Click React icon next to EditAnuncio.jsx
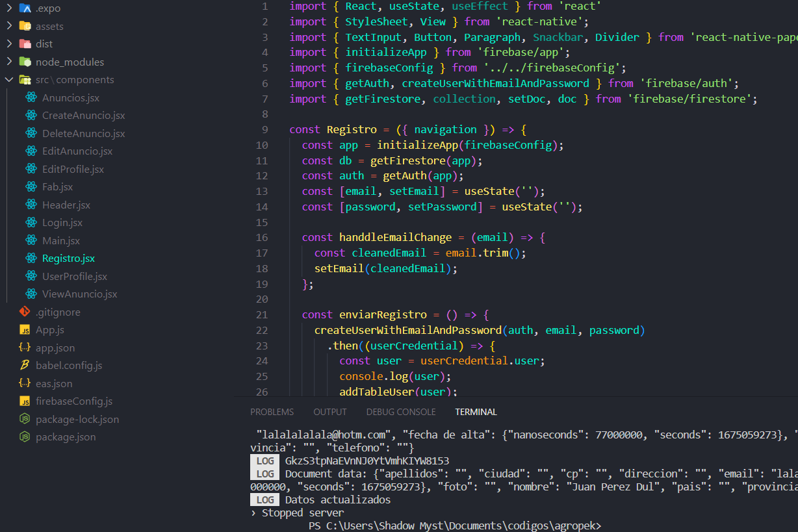 31,151
